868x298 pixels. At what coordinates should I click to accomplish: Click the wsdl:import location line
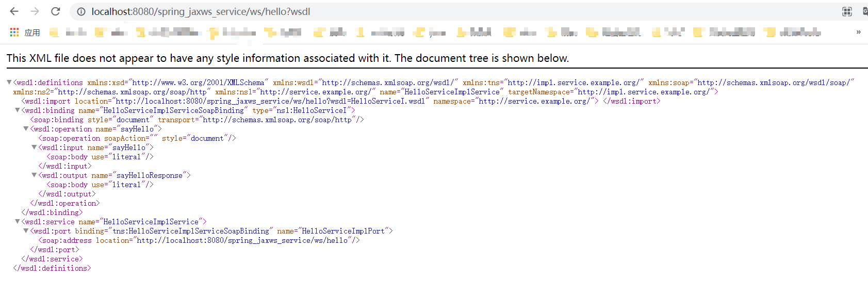341,101
